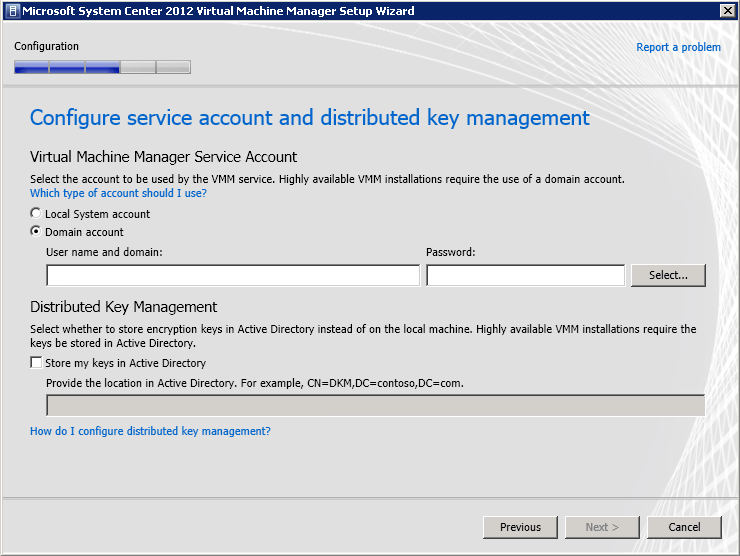Close the VMM Setup Wizard window
Viewport: 740px width, 556px height.
point(727,11)
